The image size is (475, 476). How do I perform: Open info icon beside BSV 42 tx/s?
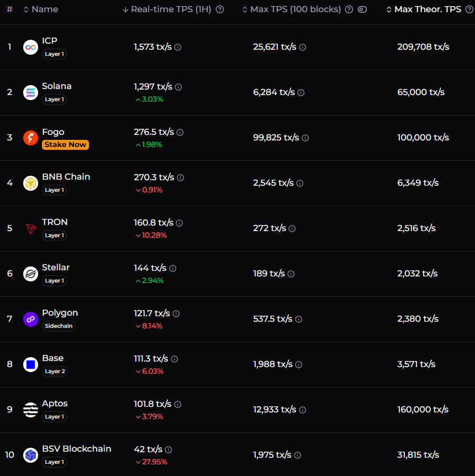pyautogui.click(x=168, y=449)
